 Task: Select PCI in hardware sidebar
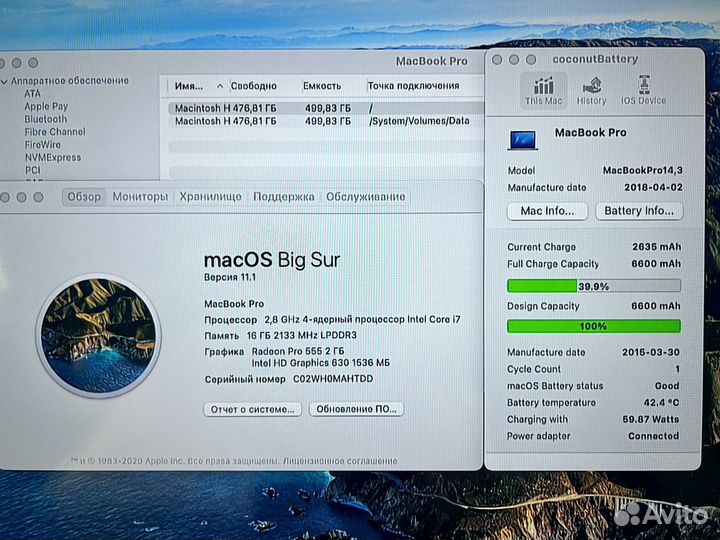pos(33,170)
